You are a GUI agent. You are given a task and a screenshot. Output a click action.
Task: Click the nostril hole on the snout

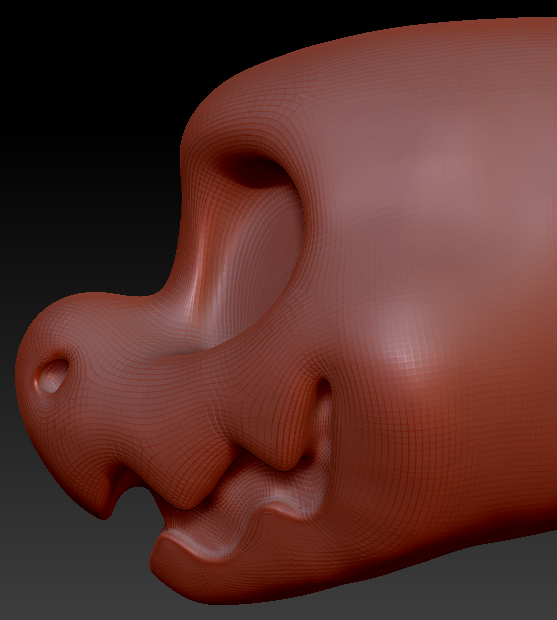click(x=53, y=376)
